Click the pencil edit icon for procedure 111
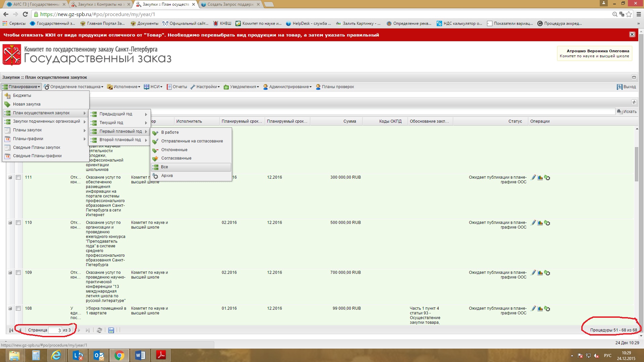The width and height of the screenshot is (644, 362). pos(533,177)
